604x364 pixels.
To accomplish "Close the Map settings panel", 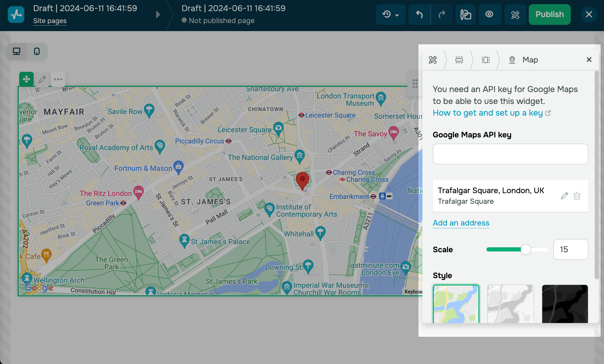I will [x=589, y=60].
